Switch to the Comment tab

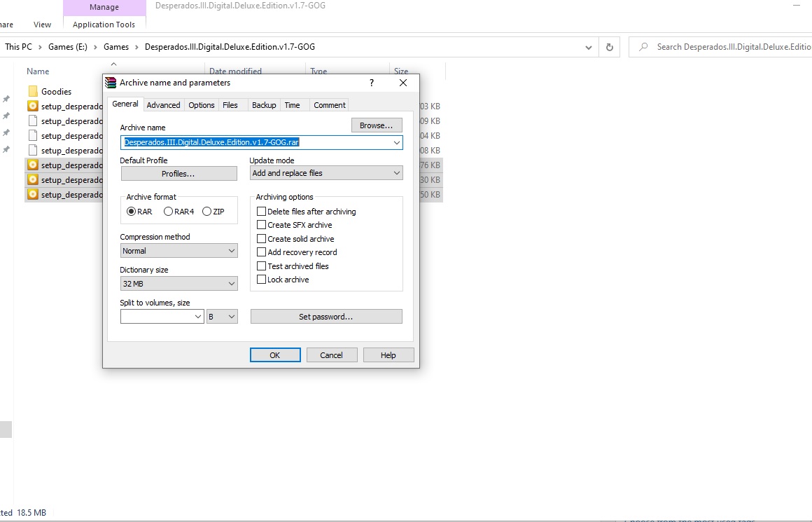[329, 104]
